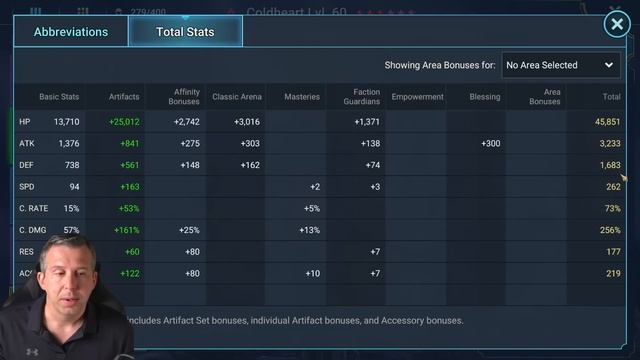The height and width of the screenshot is (360, 640).
Task: Click SPD faction guardians +3
Action: [375, 187]
